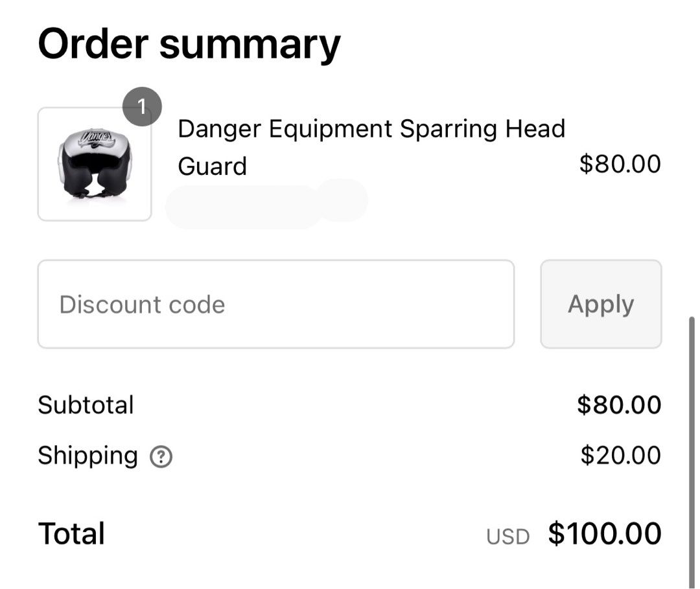Click the Total label
The height and width of the screenshot is (589, 700).
coord(72,533)
